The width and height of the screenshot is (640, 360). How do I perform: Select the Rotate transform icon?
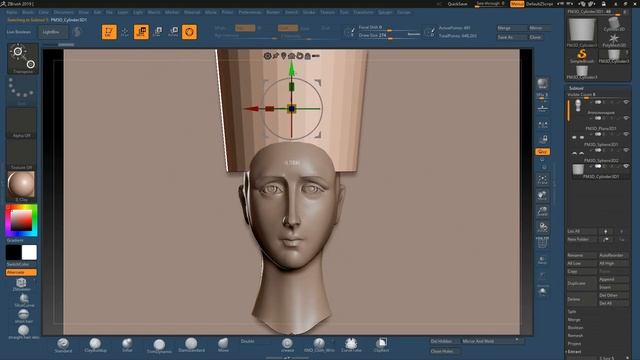pos(173,32)
